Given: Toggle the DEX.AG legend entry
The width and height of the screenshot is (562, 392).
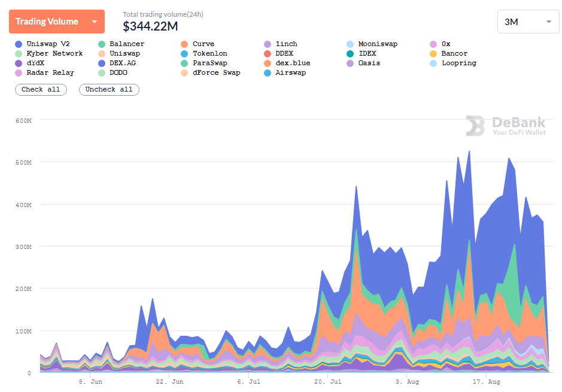Looking at the screenshot, I should pos(117,63).
